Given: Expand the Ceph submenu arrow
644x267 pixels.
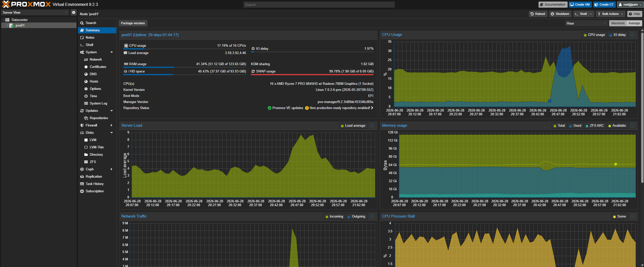Looking at the screenshot, I should tap(112, 169).
